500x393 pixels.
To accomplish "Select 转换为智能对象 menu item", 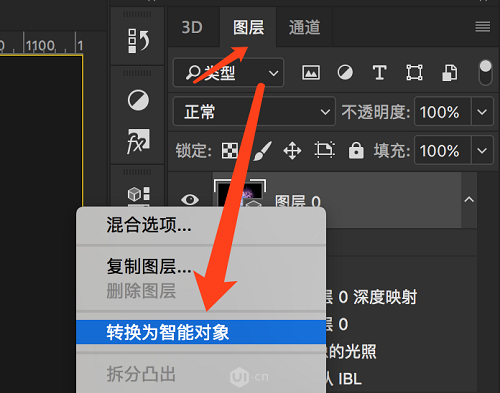I will point(201,332).
